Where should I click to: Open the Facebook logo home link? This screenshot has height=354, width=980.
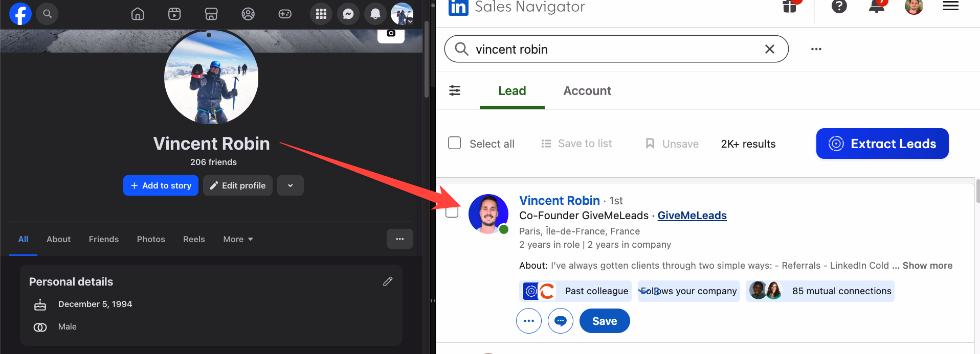[x=20, y=14]
